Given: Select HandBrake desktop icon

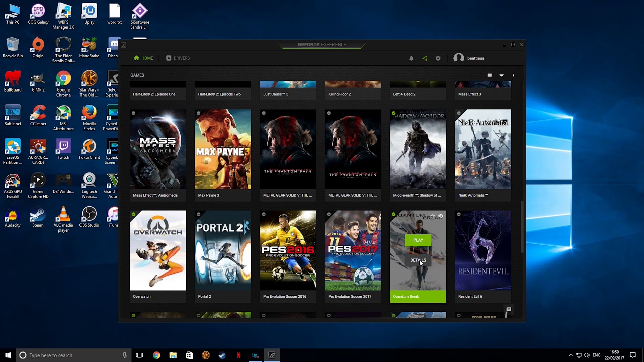Looking at the screenshot, I should [89, 48].
